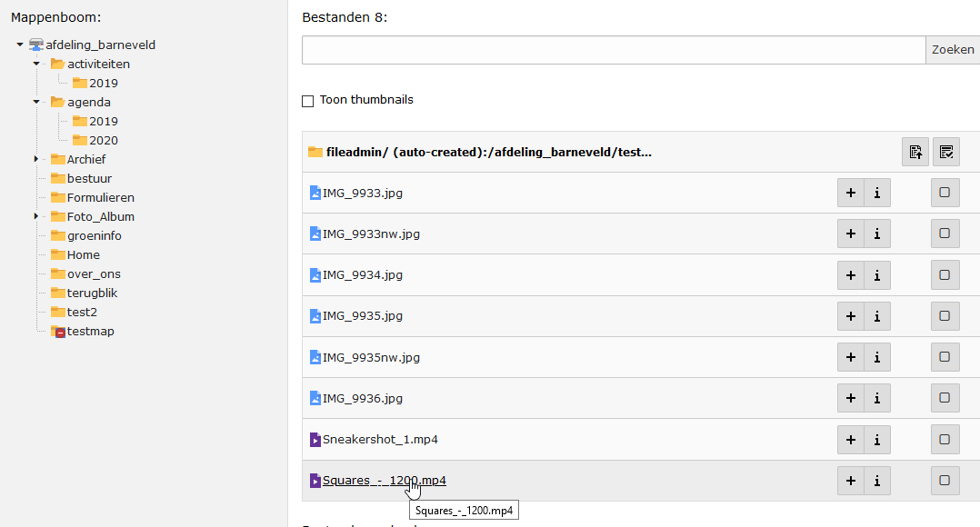Image resolution: width=980 pixels, height=527 pixels.
Task: Show info for Squares_-_1200.mp4
Action: (x=877, y=481)
